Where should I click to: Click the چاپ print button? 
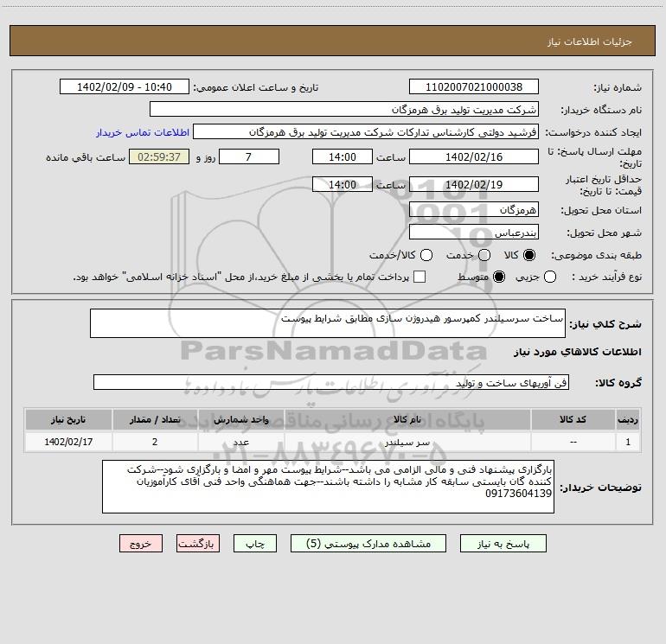[x=255, y=544]
